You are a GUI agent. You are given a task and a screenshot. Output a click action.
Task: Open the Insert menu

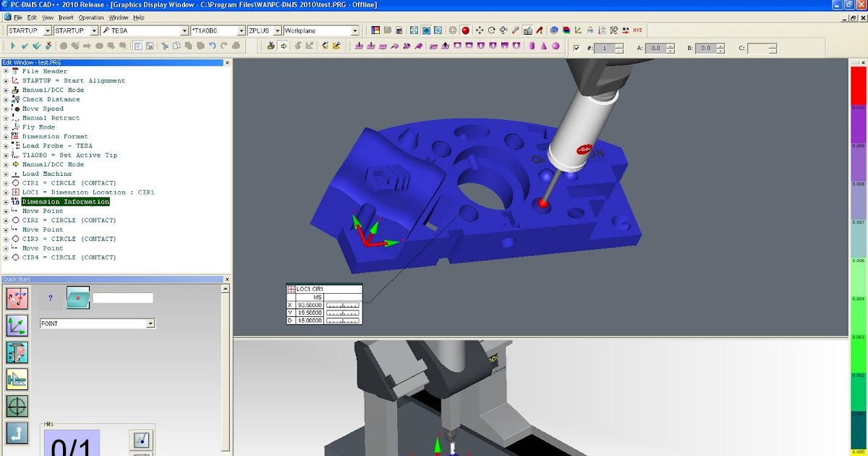pyautogui.click(x=66, y=17)
